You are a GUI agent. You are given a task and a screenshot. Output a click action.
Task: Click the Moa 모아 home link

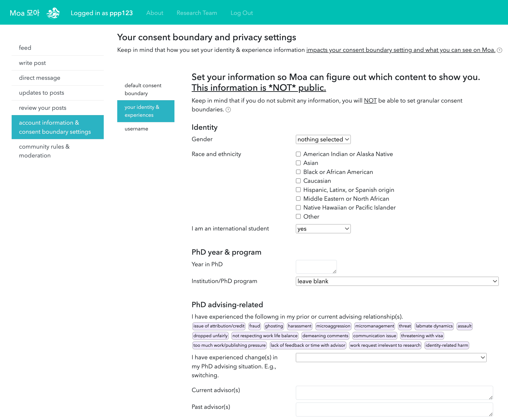click(x=24, y=13)
